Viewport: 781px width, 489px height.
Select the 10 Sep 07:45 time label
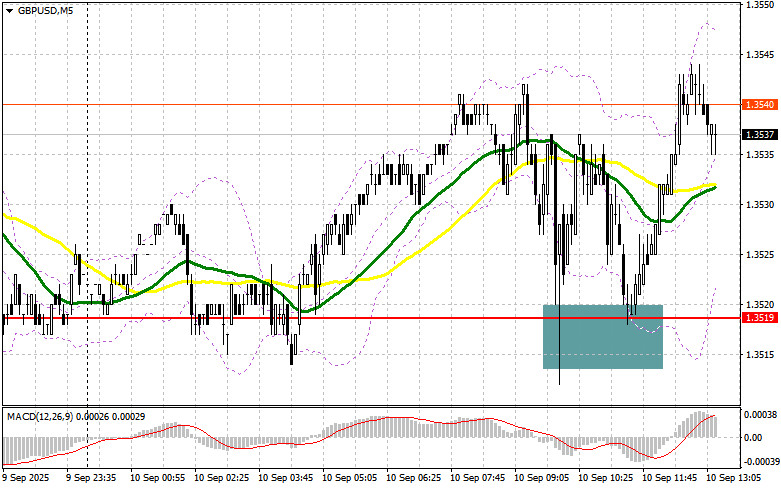pos(477,478)
